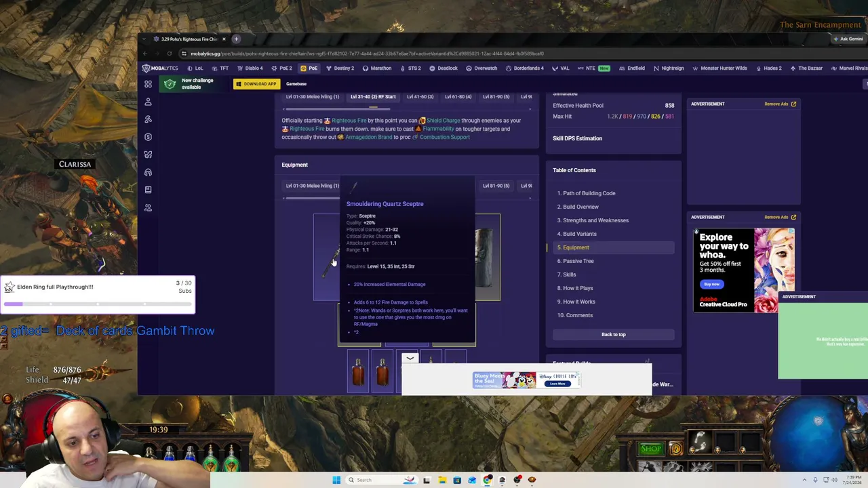Screen dimensions: 868x488
Task: Open a new browser tab with plus
Action: (236, 39)
